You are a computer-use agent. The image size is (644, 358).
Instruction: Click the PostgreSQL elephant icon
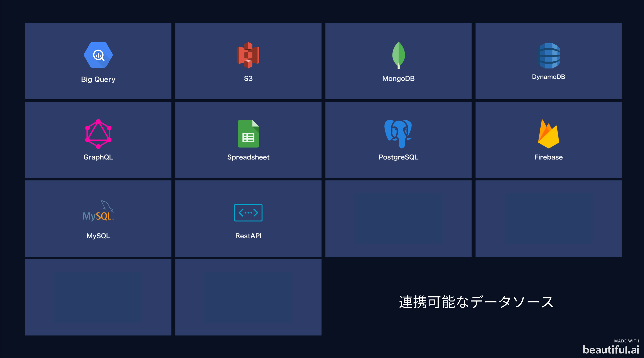398,134
